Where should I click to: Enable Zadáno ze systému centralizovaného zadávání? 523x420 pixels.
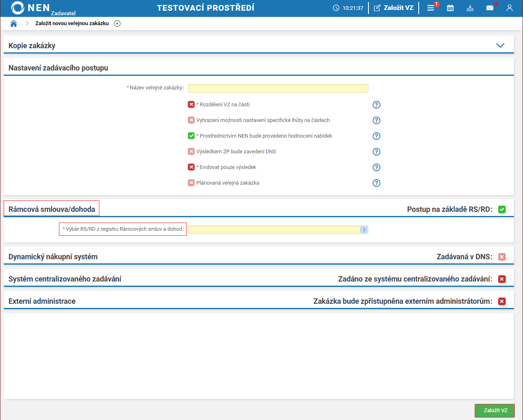point(502,279)
